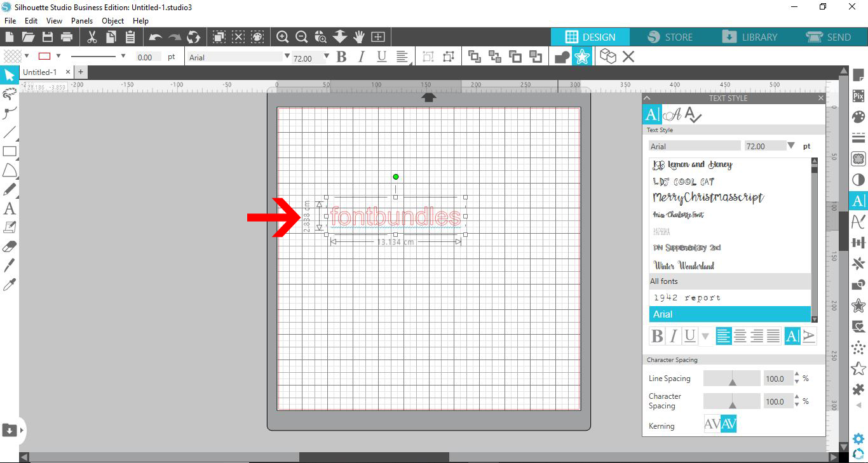Cut selection with the scissors icon
Viewport: 868px width, 463px height.
tap(92, 37)
